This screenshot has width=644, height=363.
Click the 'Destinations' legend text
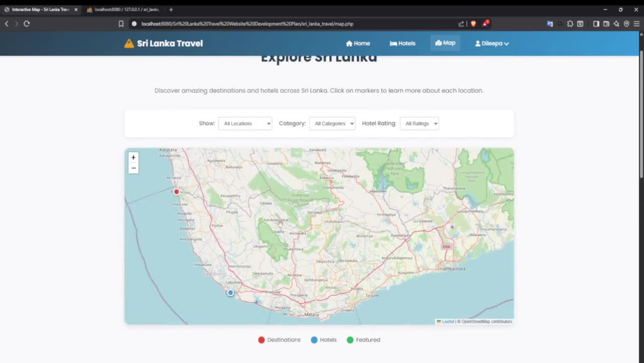click(x=284, y=340)
